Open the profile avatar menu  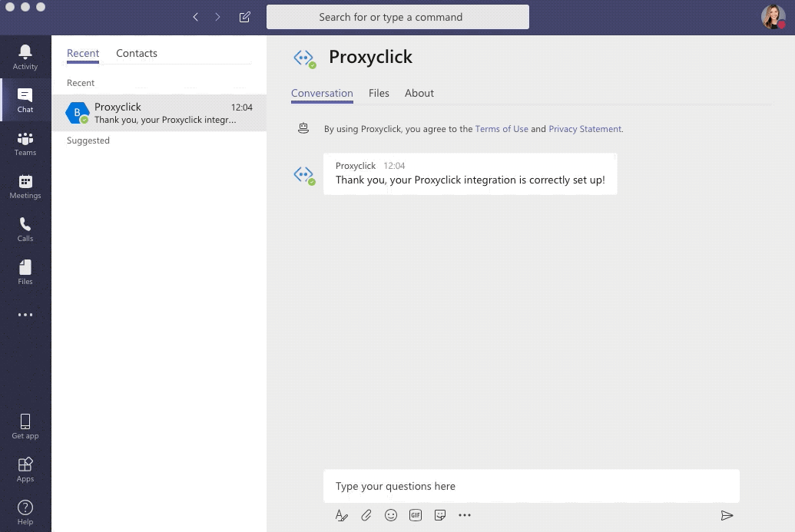(x=773, y=17)
